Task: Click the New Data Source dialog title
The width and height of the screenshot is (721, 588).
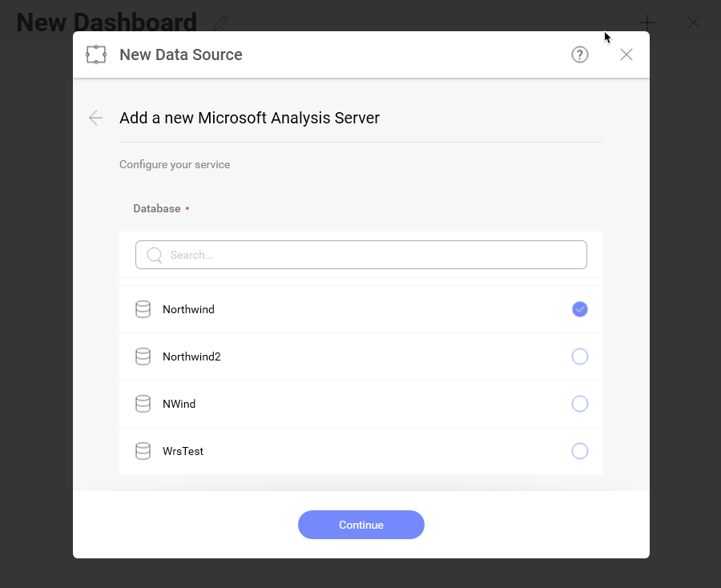Action: click(181, 54)
